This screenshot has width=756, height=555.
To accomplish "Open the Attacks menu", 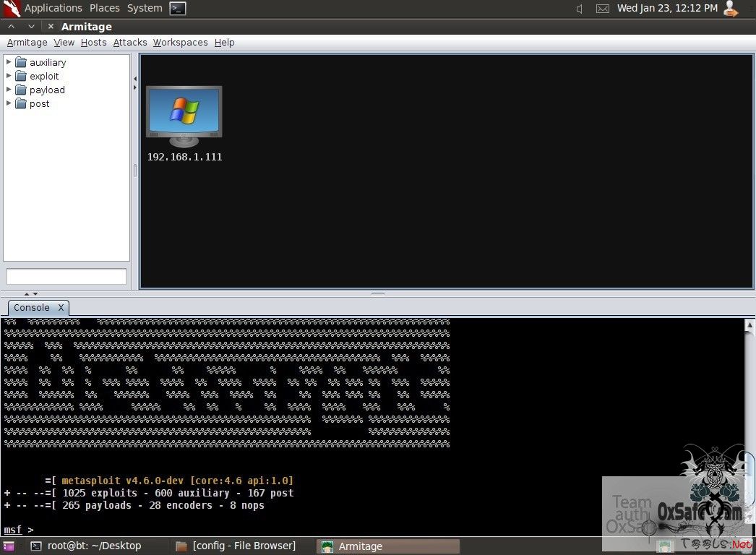I will pos(130,43).
